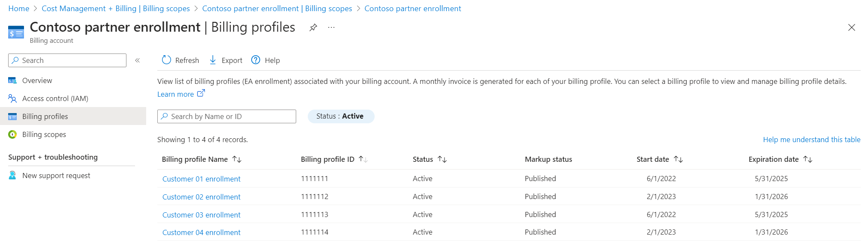Click the Export button label

coord(232,60)
